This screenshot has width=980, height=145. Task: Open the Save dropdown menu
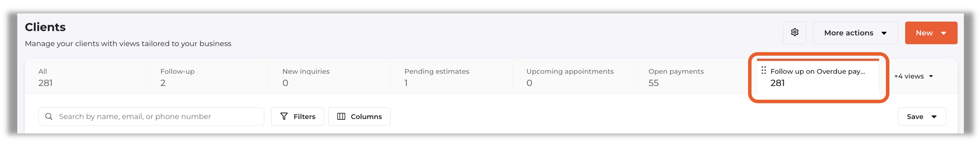click(x=922, y=117)
